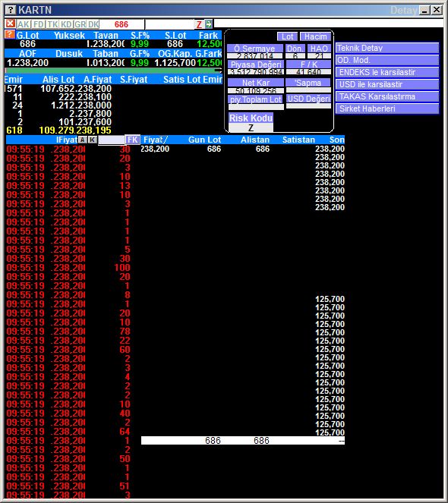Switch to the Lot tab

click(288, 36)
